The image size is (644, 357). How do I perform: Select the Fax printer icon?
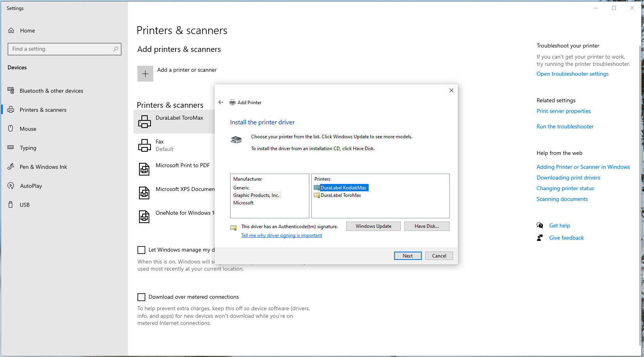144,145
